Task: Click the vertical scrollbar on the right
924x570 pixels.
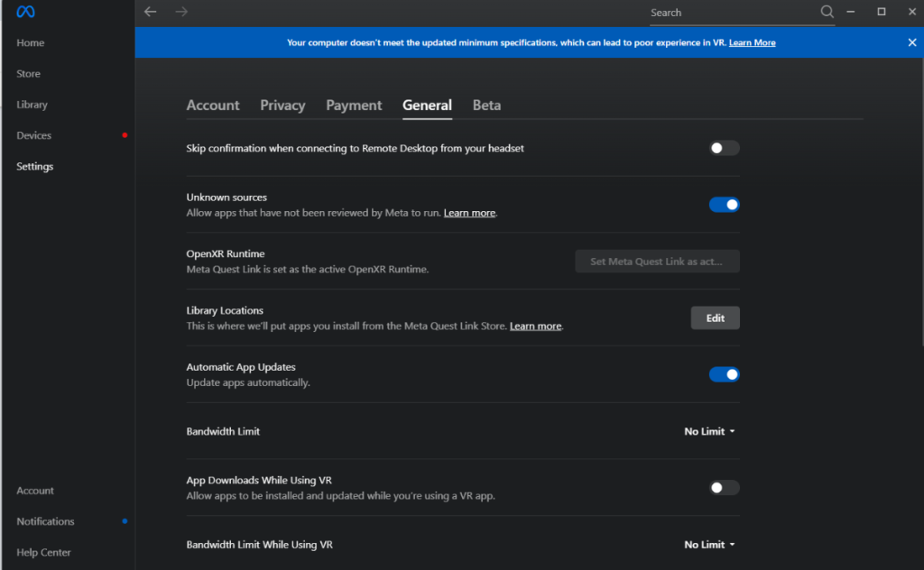Action: point(921,200)
